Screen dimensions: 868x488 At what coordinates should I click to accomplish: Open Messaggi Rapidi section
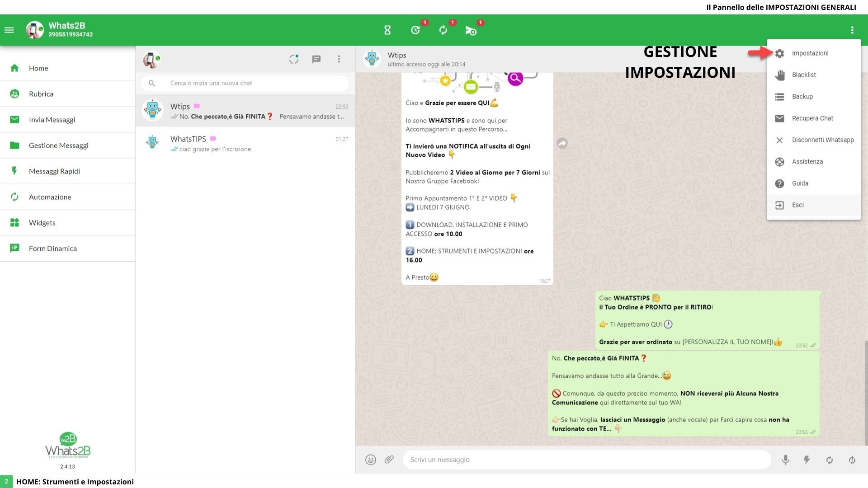point(68,171)
